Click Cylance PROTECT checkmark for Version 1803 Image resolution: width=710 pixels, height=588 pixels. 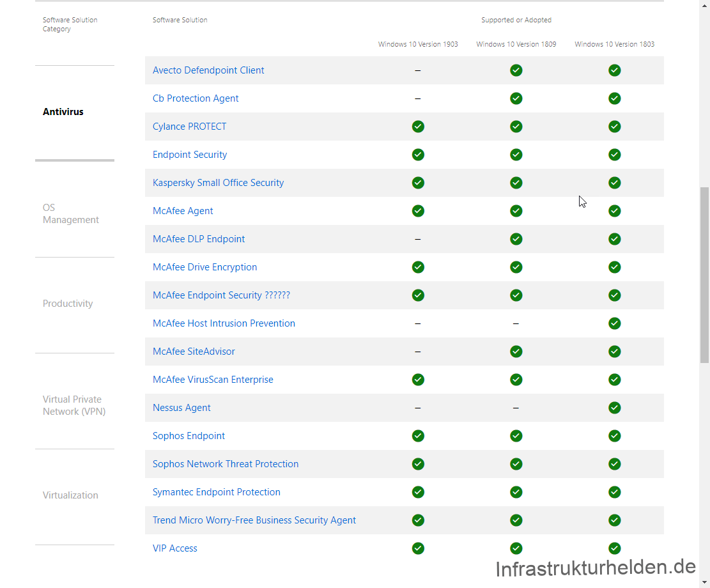point(614,127)
